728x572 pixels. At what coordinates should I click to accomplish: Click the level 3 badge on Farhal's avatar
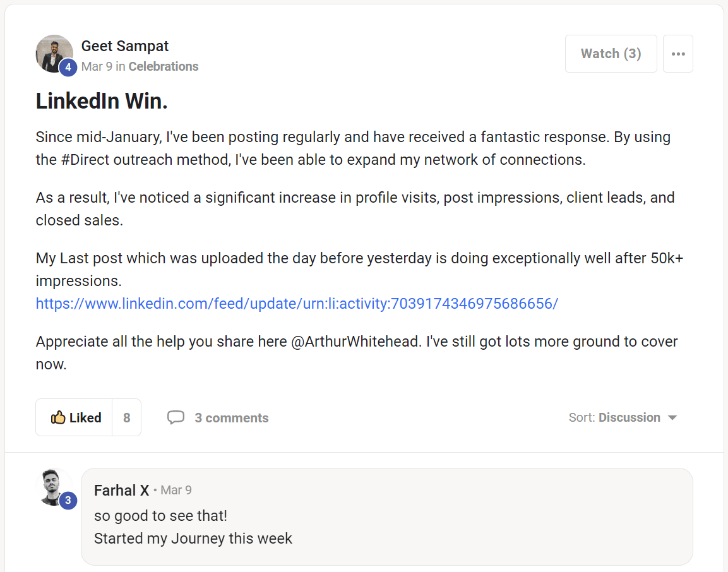coord(68,500)
